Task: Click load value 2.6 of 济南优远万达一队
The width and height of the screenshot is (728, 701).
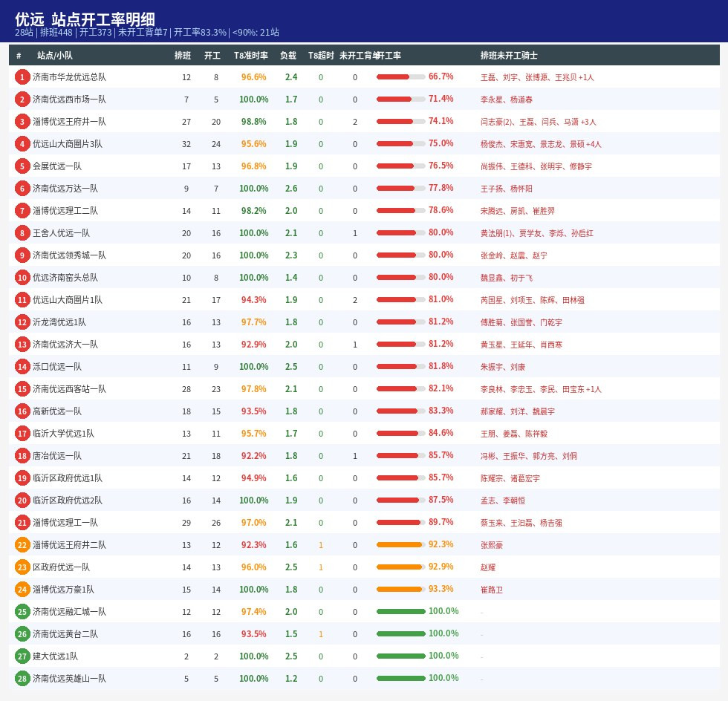Action: (291, 189)
